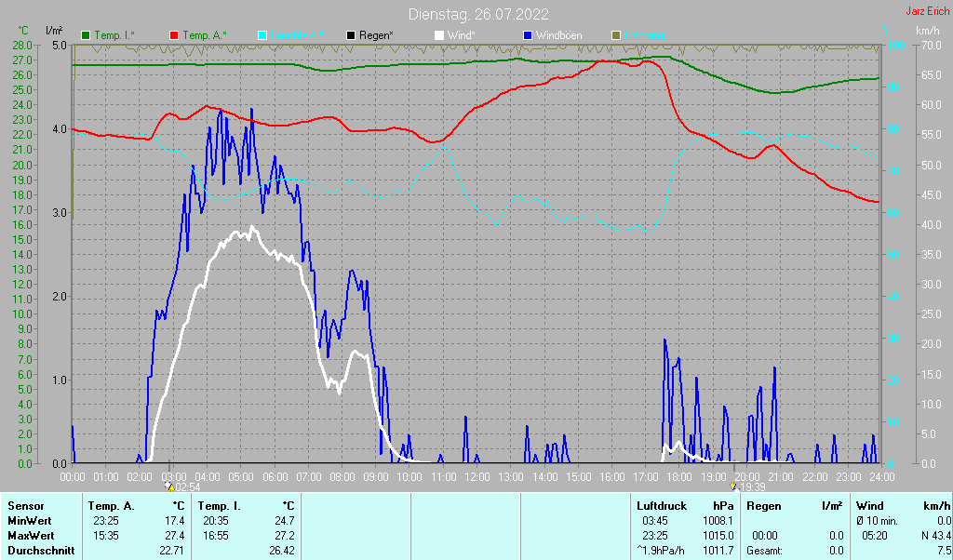Click the Luftdruck maximum 1015.0
The image size is (953, 560).
pyautogui.click(x=718, y=537)
